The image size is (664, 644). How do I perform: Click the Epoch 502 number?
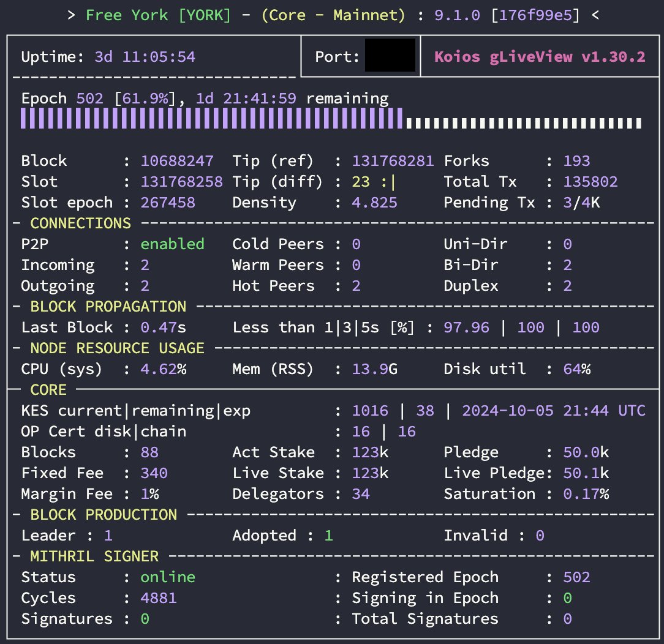click(90, 99)
